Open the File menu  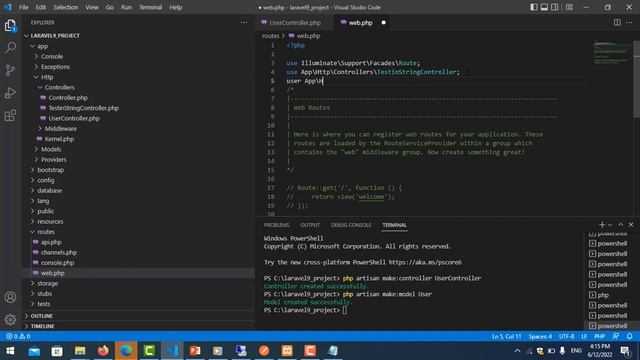tap(24, 7)
